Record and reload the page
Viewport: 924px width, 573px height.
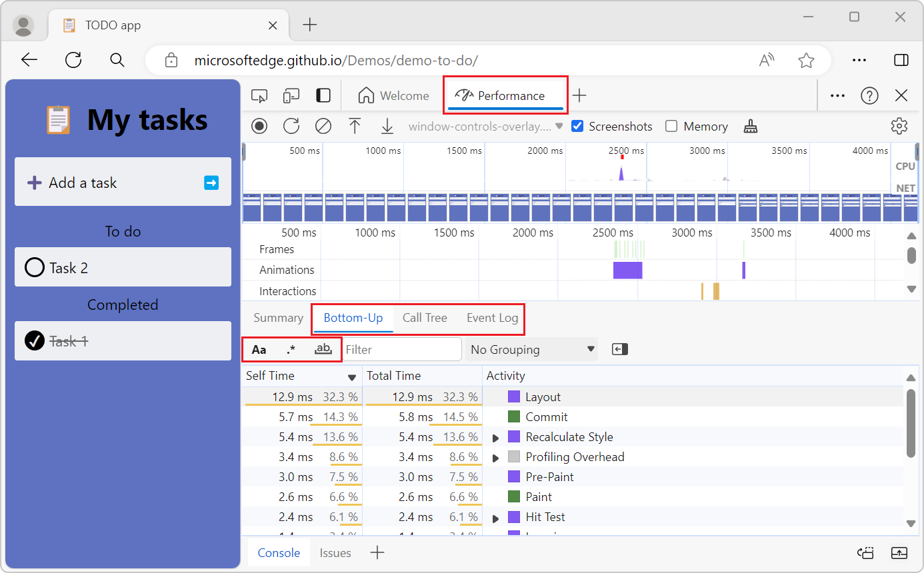coord(291,126)
